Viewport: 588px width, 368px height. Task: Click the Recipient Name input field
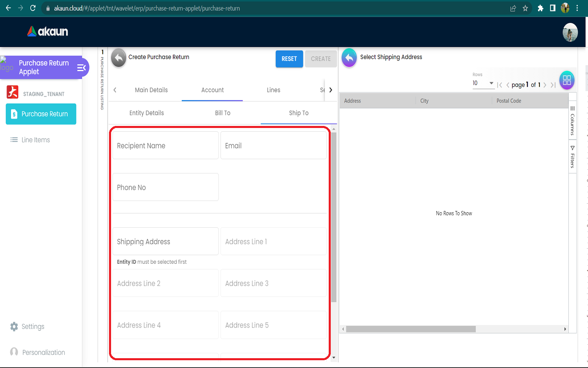coord(165,146)
